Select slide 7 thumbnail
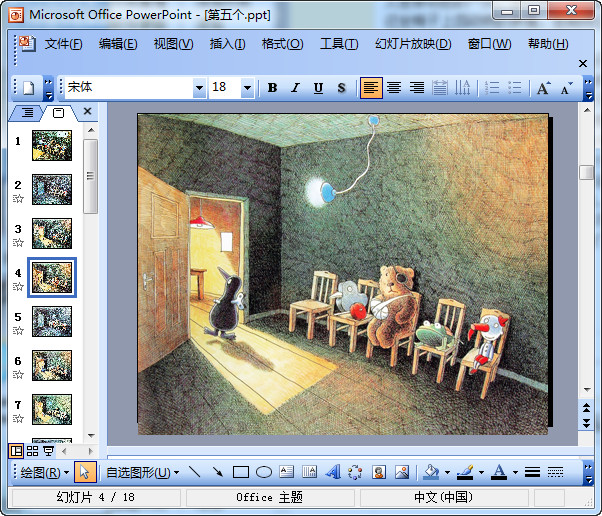 tap(52, 409)
